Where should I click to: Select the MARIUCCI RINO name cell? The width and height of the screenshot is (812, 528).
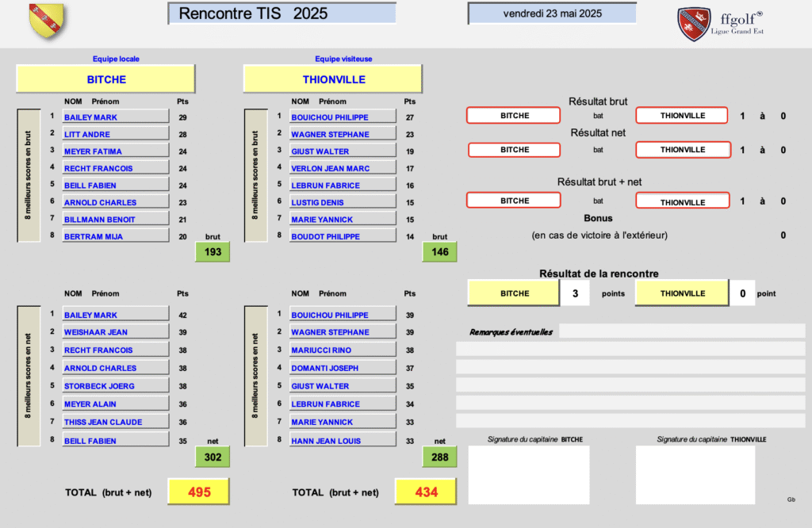342,350
